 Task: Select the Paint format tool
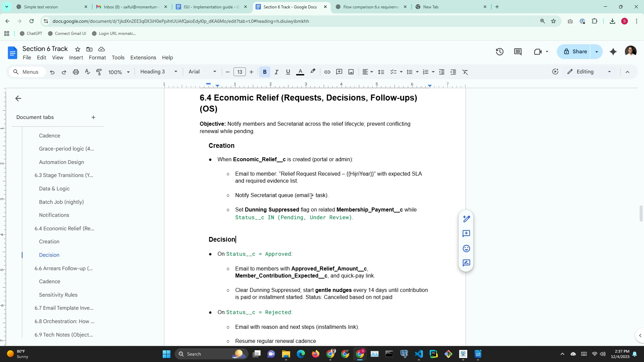[x=99, y=72]
